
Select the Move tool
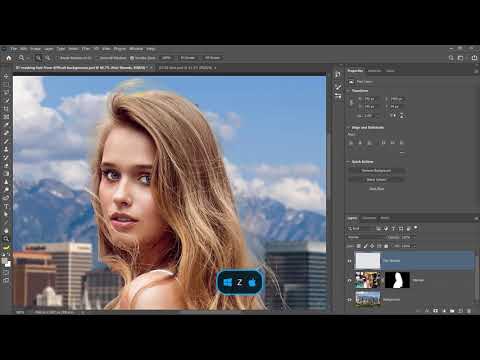[x=6, y=76]
